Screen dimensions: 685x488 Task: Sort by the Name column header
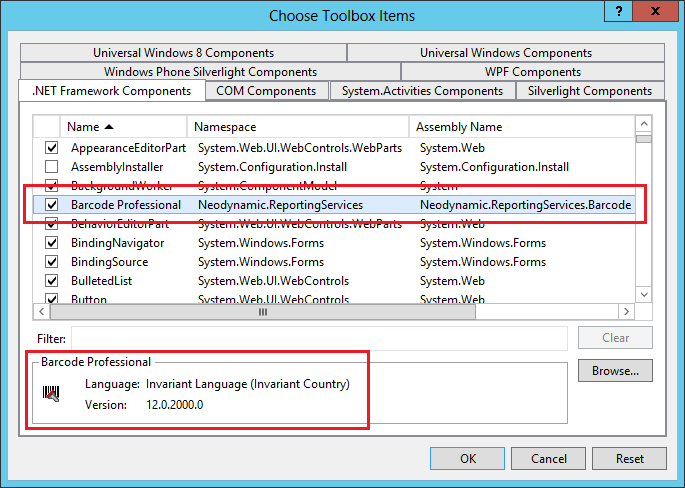(123, 127)
